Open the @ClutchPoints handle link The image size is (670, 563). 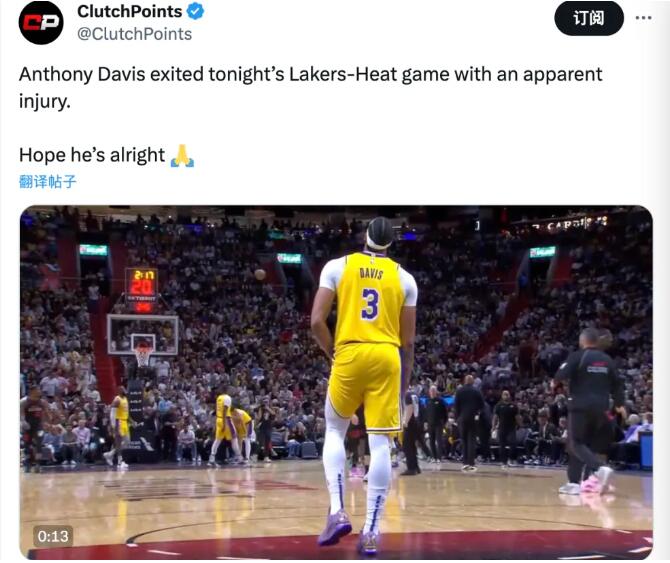(x=134, y=34)
